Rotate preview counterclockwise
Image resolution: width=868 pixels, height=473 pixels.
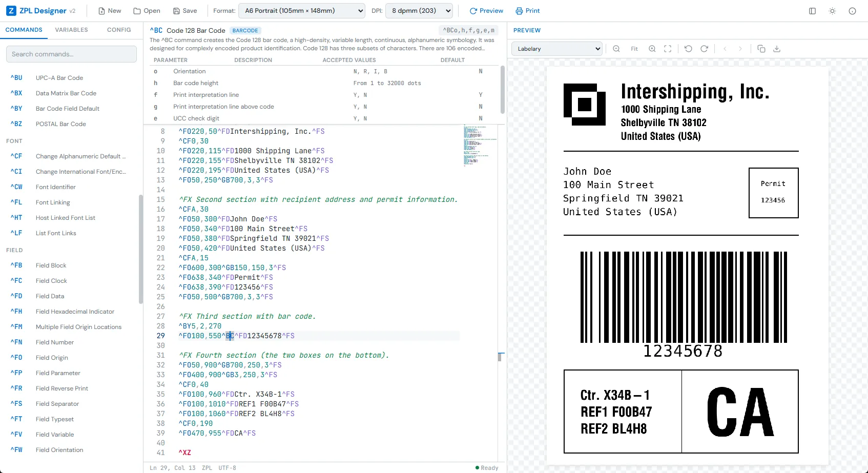[x=688, y=49]
